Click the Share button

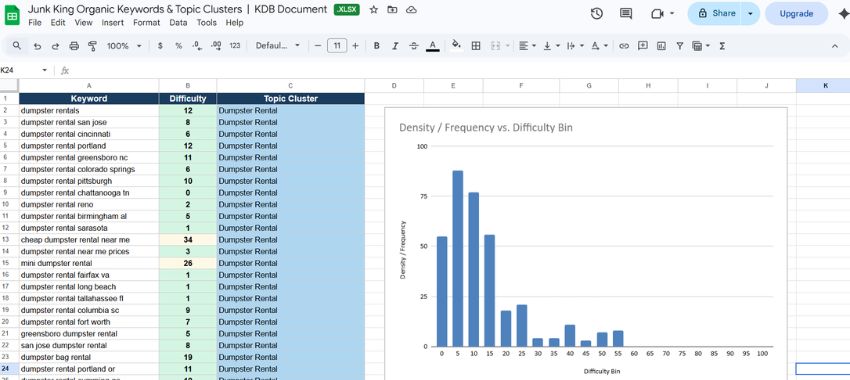click(716, 14)
